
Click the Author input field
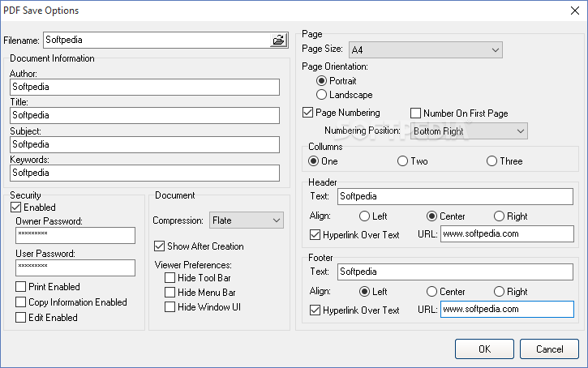tap(144, 87)
